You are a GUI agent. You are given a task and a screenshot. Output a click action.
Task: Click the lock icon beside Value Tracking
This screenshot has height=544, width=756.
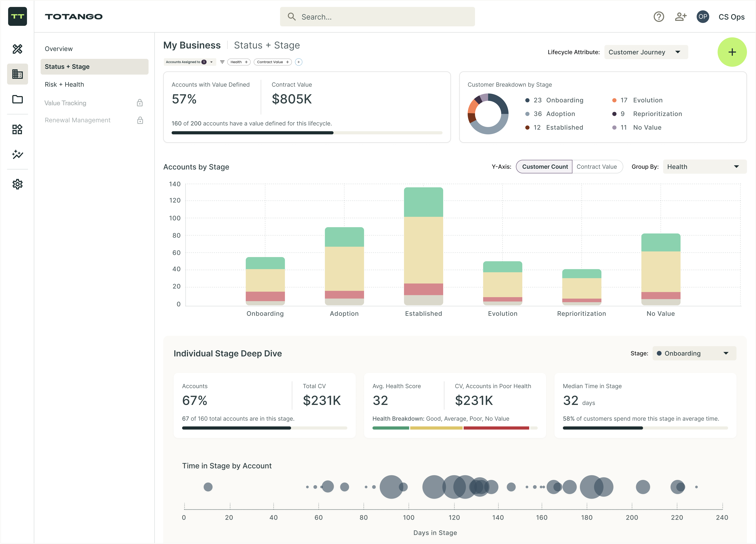click(x=140, y=103)
